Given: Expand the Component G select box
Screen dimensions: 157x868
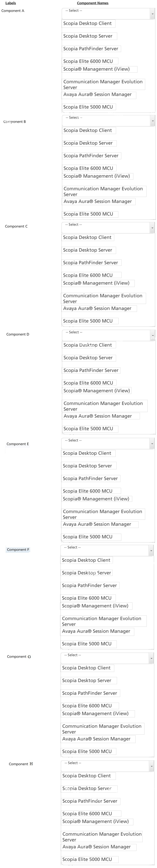Looking at the screenshot, I should [x=107, y=658].
